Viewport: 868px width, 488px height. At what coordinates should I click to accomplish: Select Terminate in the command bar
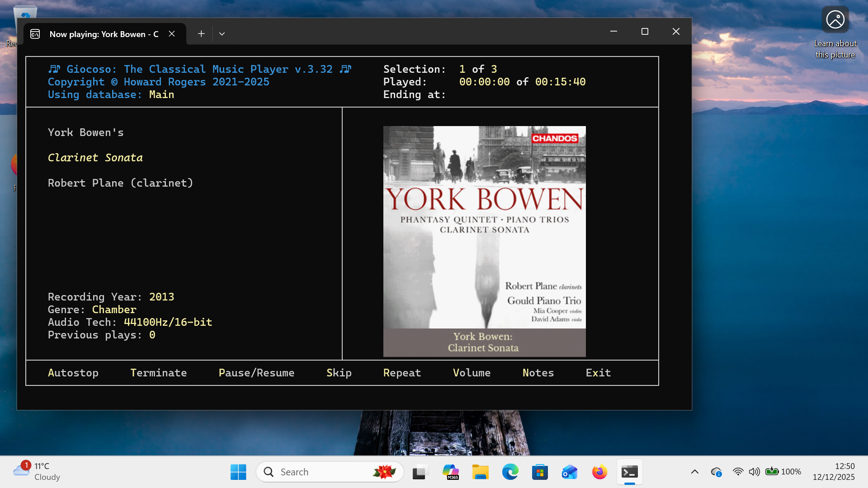tap(158, 373)
